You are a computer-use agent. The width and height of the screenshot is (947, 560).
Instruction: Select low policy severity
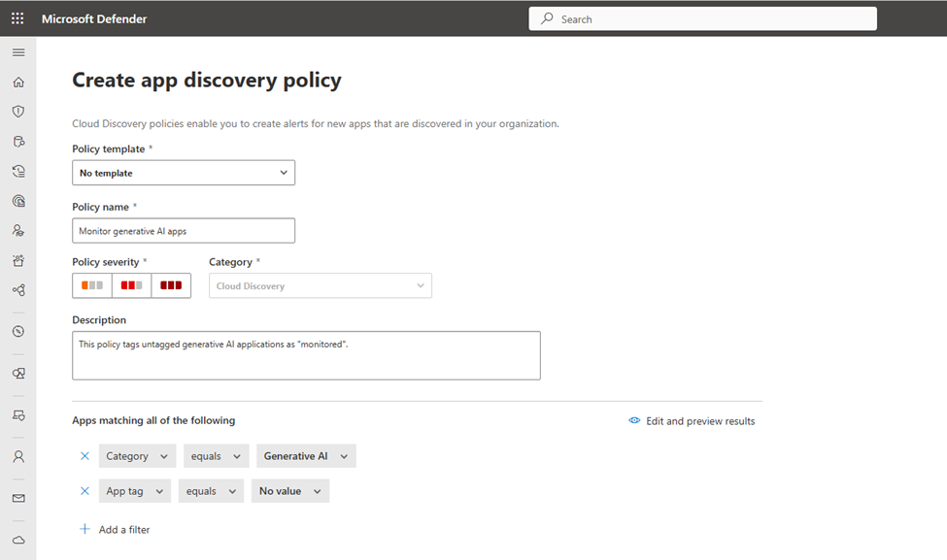pos(92,285)
